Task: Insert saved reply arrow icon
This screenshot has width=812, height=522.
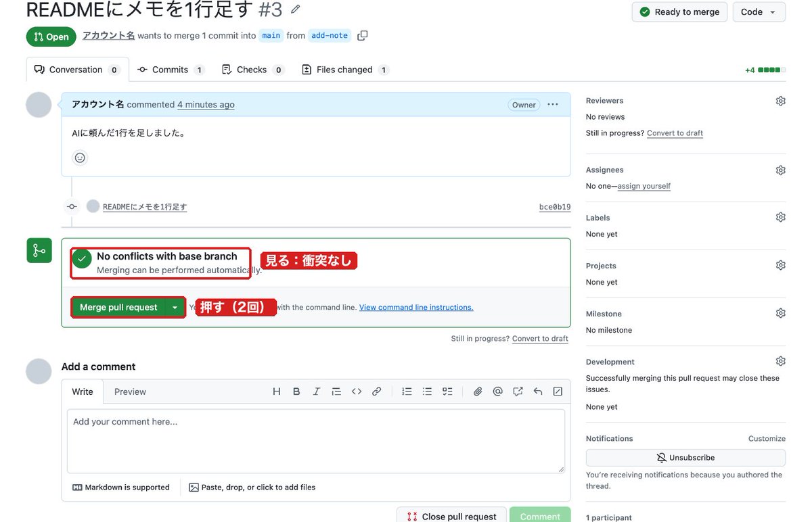Action: 538,391
